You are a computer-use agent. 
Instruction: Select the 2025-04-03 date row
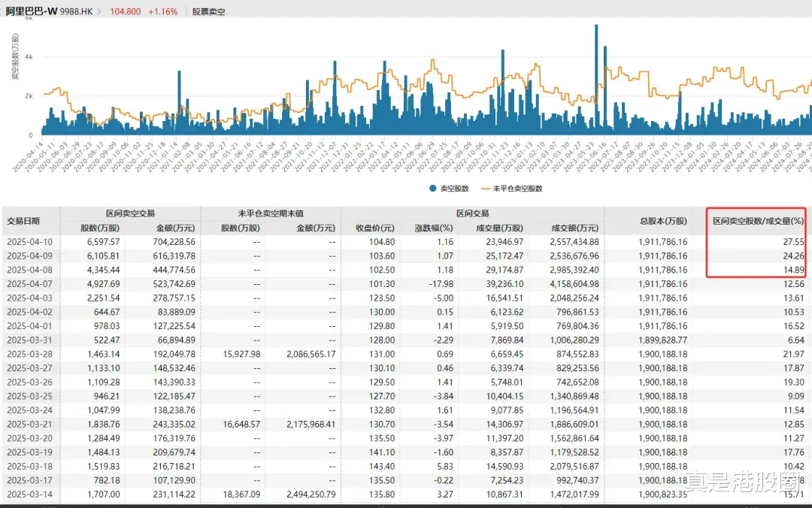[31, 298]
